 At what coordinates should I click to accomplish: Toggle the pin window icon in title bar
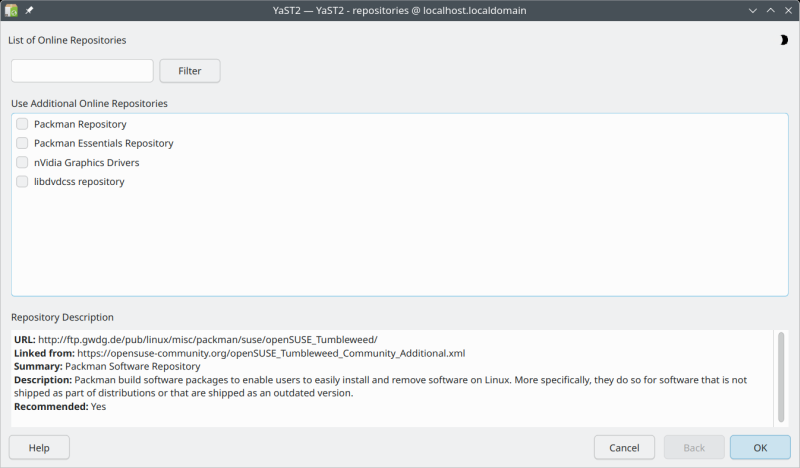(x=29, y=10)
